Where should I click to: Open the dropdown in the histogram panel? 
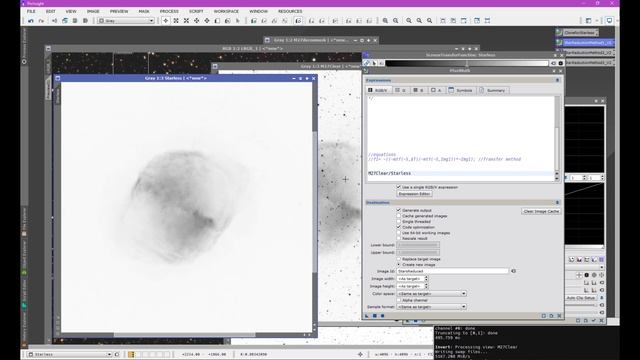coord(601,267)
